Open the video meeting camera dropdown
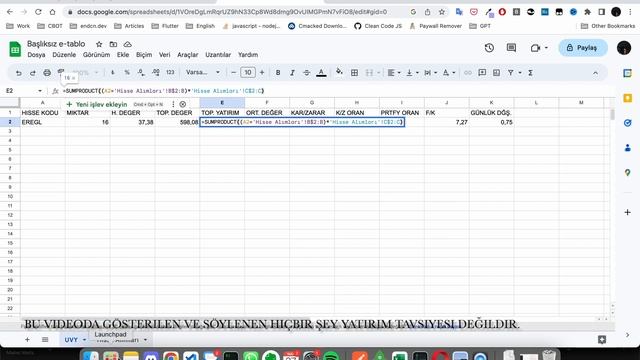The height and width of the screenshot is (360, 640). (x=539, y=48)
